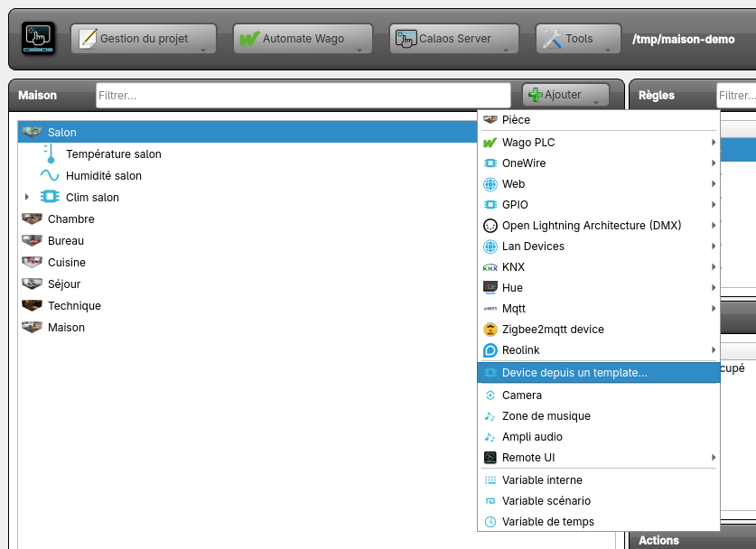Click the Camera icon in the menu

tap(490, 395)
